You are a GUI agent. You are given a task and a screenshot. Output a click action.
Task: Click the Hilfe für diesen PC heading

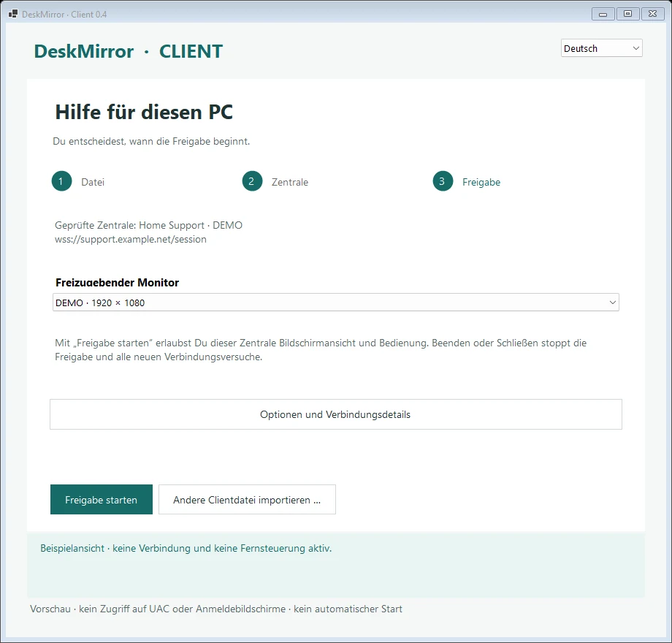click(x=144, y=113)
